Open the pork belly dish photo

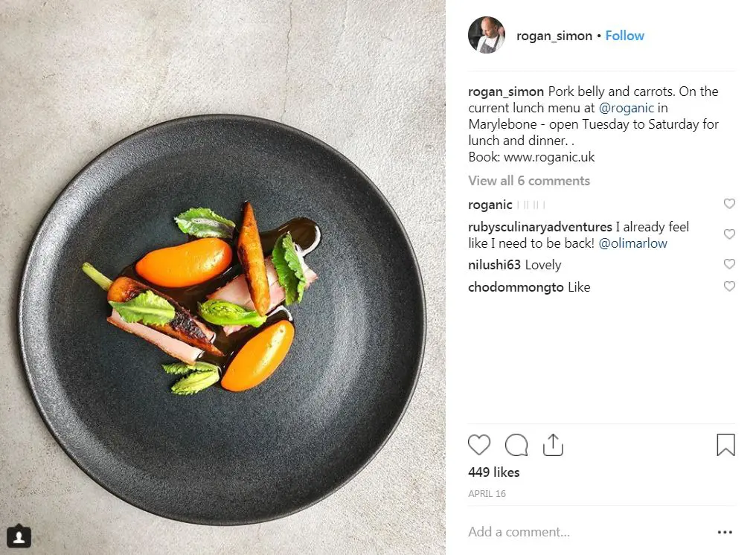222,298
